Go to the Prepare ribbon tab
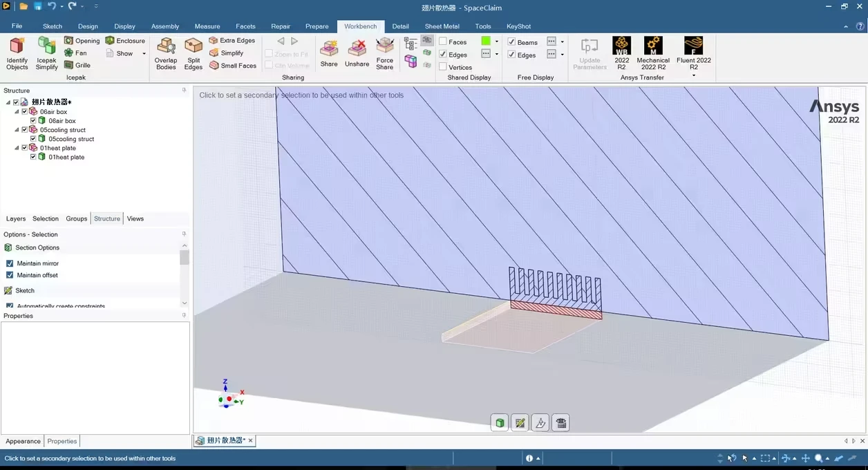 [x=317, y=26]
